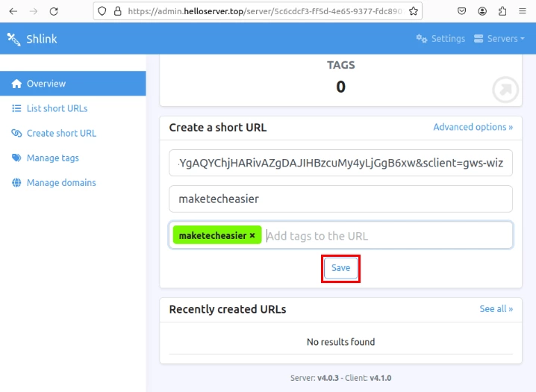Click the gears icon beside Settings
The image size is (536, 392).
(x=422, y=39)
